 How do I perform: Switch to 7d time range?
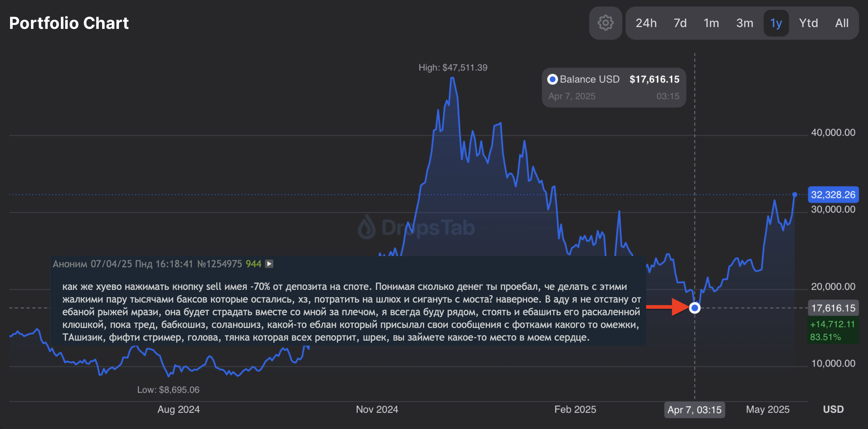coord(680,23)
